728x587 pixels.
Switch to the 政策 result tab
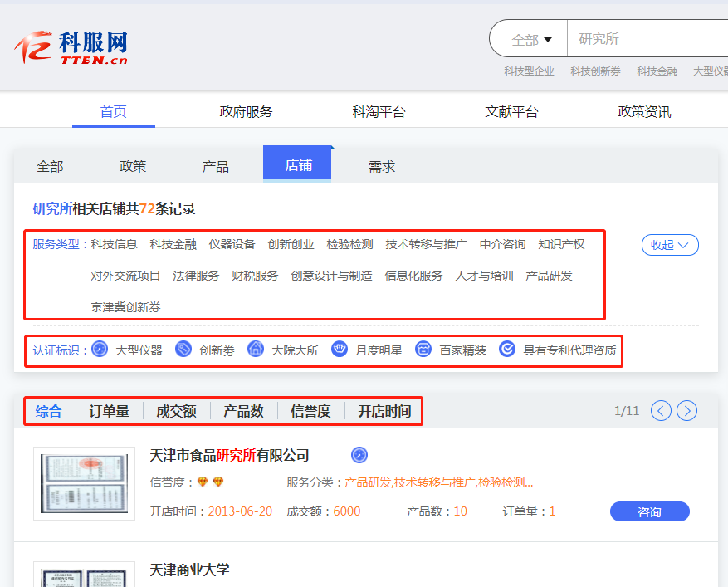pos(133,166)
